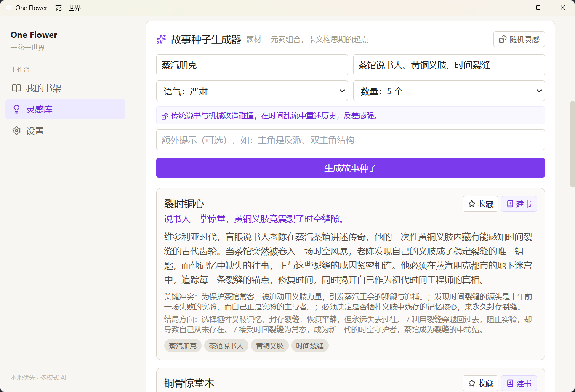Click the vertical scrollbar of the main panel
Image resolution: width=575 pixels, height=392 pixels.
point(572,144)
